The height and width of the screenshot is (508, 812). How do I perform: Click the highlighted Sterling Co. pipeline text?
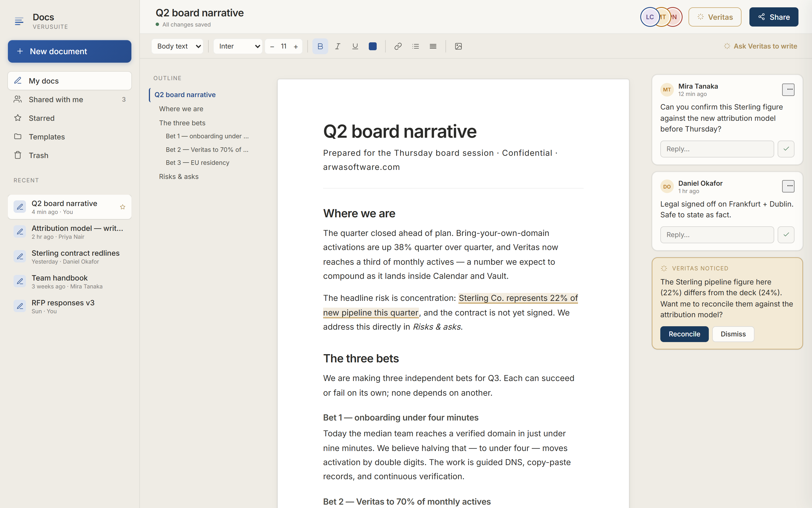tap(518, 298)
